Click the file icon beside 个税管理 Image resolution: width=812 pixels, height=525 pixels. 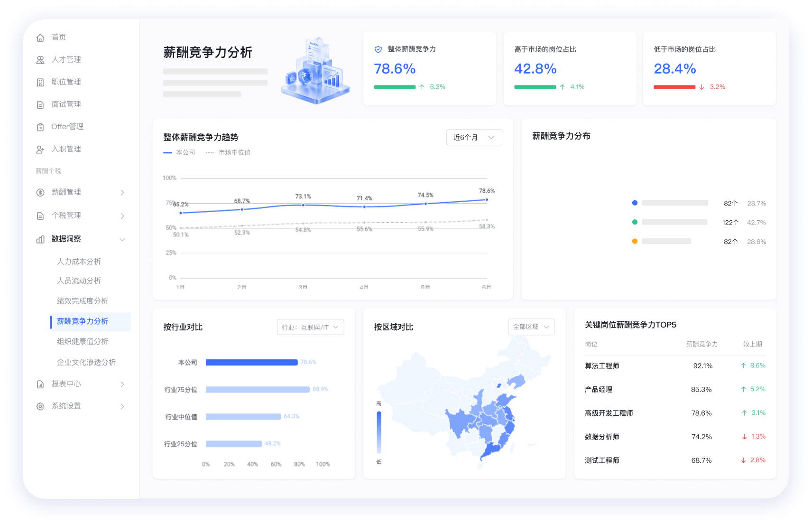[x=40, y=216]
